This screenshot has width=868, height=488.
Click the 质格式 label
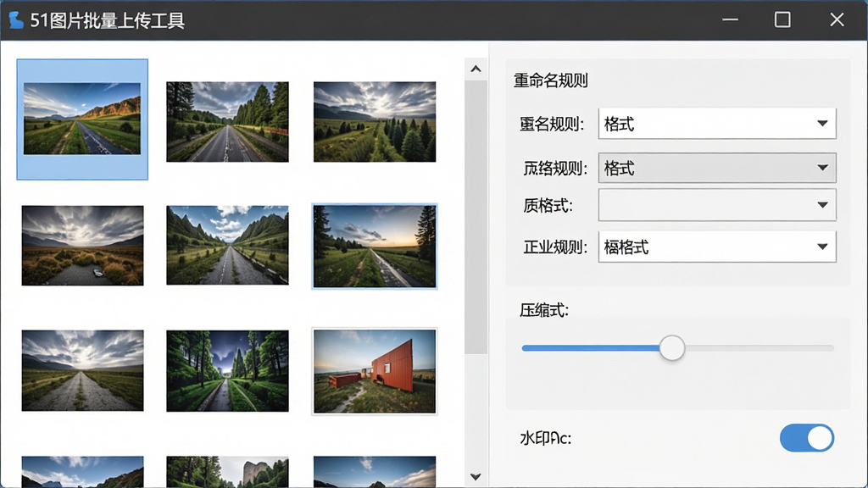point(548,206)
